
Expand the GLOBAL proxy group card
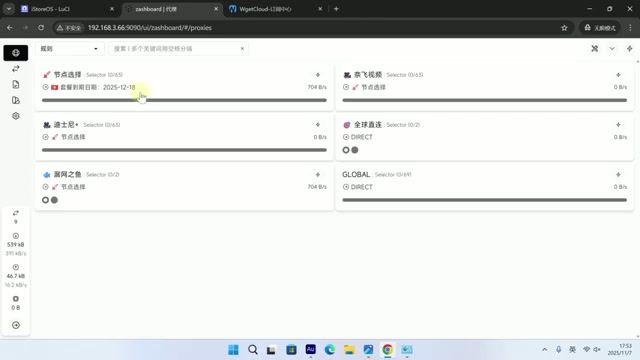click(484, 186)
